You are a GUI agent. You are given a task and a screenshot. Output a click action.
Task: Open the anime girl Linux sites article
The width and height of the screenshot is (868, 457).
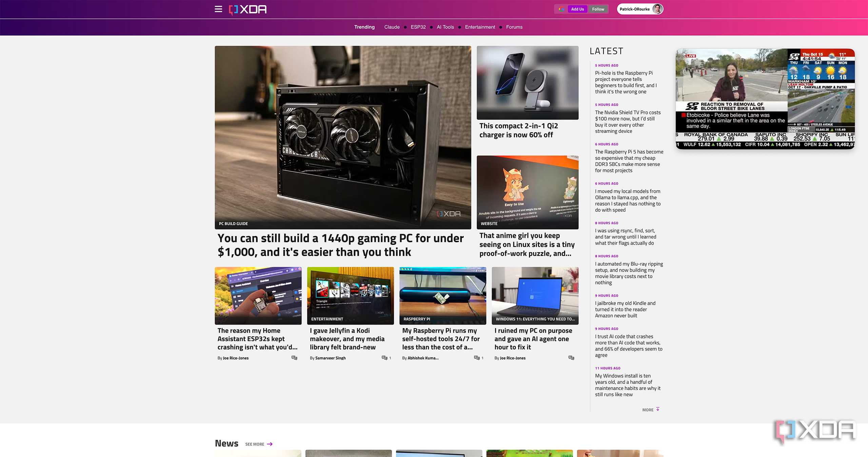527,245
